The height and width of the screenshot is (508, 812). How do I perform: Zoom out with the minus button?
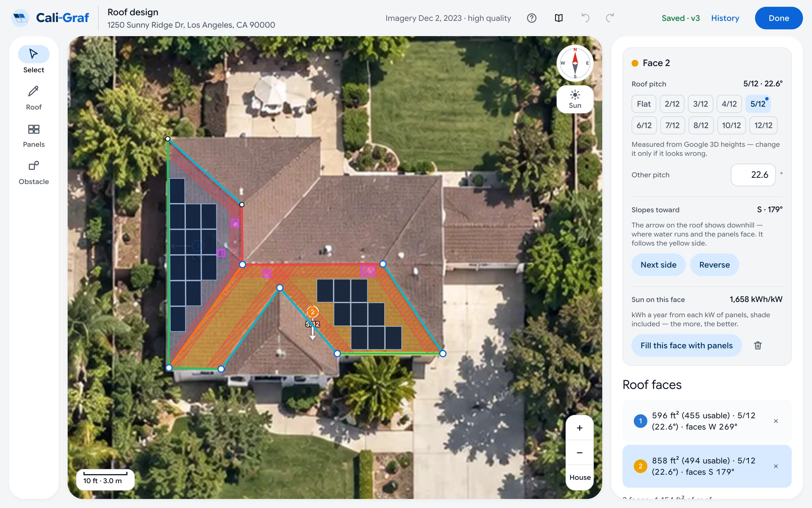click(x=579, y=453)
